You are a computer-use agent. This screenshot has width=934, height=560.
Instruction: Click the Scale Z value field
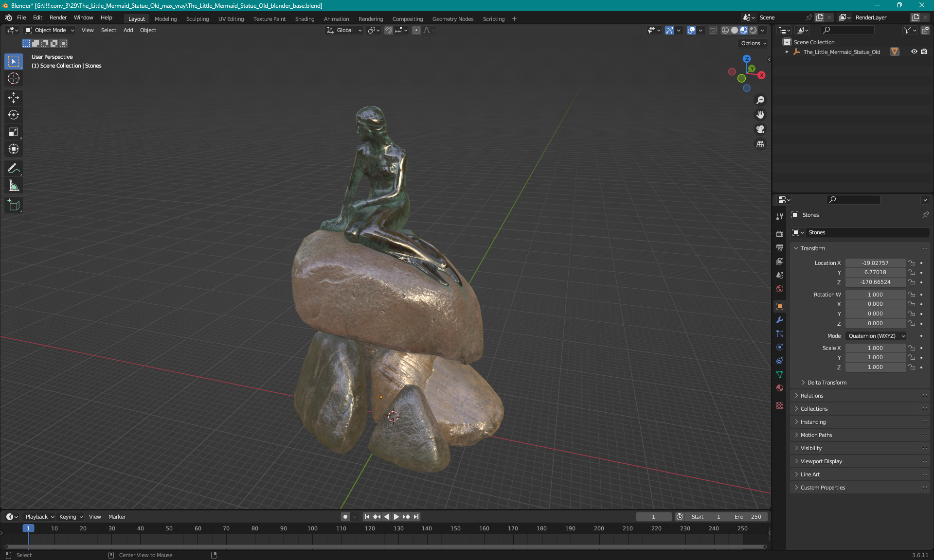(875, 367)
